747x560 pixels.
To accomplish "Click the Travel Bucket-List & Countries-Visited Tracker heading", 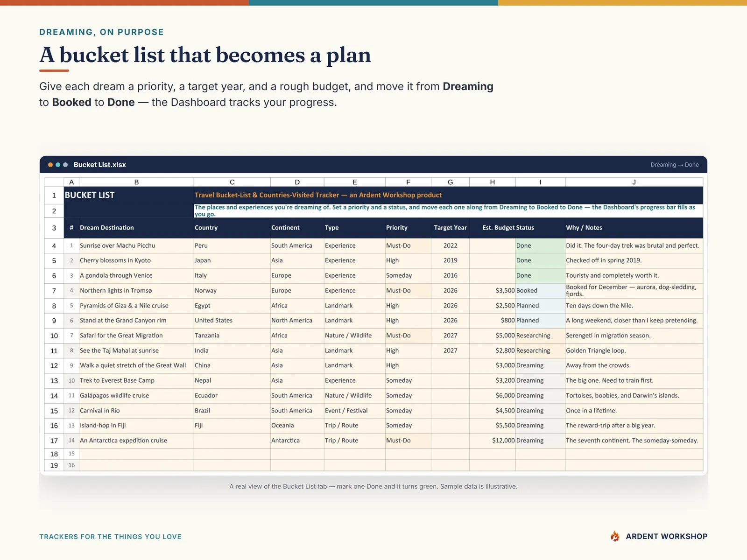I will point(318,195).
